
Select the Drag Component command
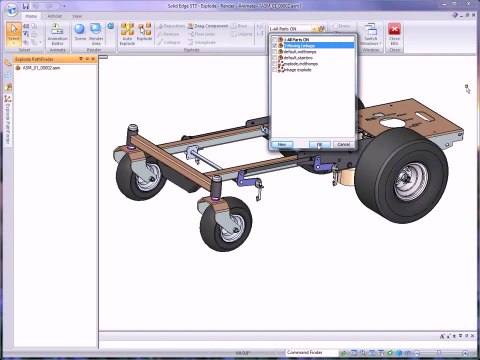208,26
